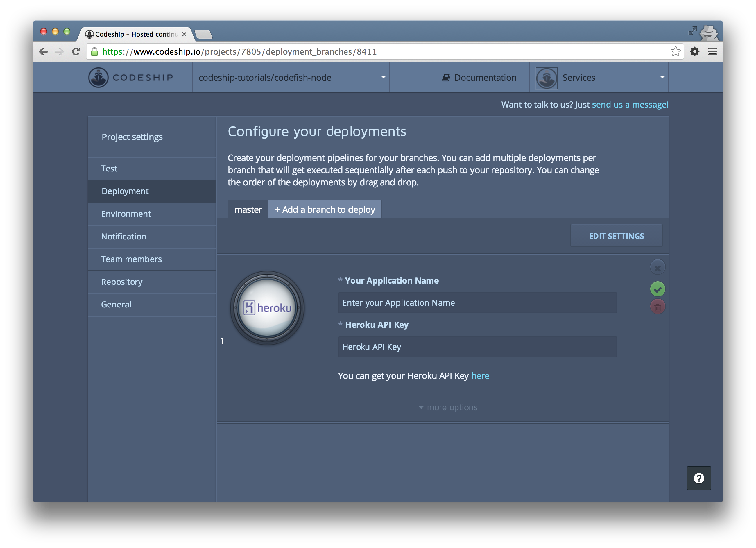Click the red trash delete icon
Viewport: 756px width, 548px height.
coord(657,307)
